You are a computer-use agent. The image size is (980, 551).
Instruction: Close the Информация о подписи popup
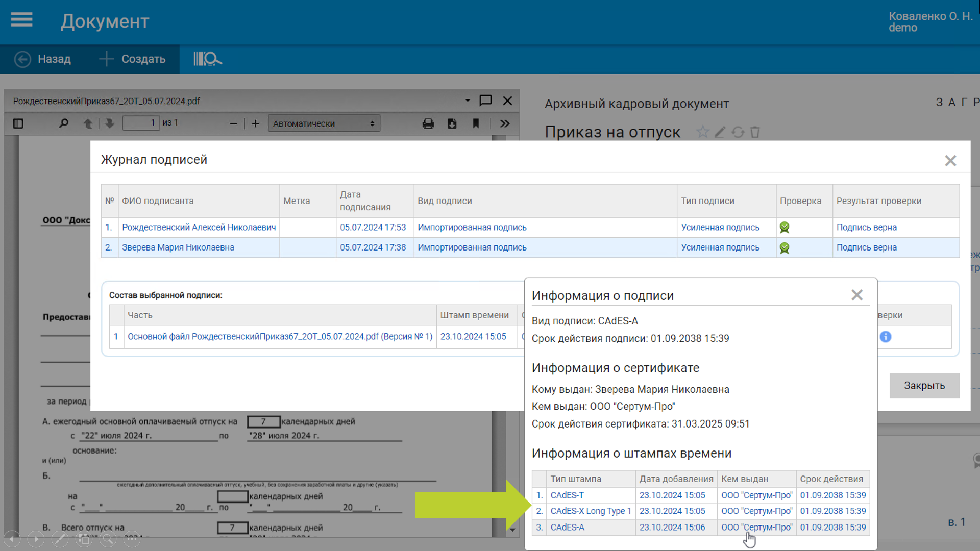pyautogui.click(x=857, y=295)
